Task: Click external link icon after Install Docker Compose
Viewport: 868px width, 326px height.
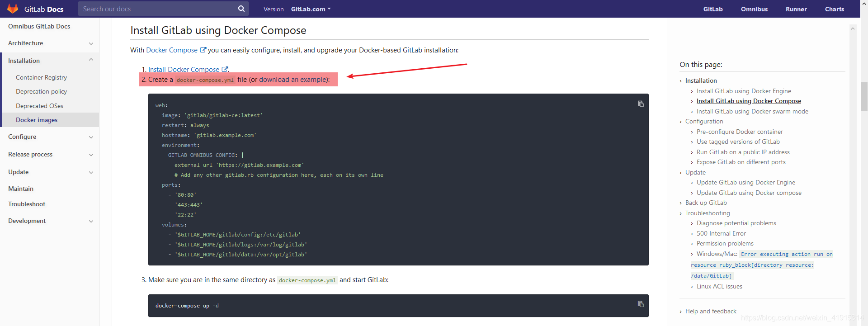Action: pyautogui.click(x=225, y=70)
